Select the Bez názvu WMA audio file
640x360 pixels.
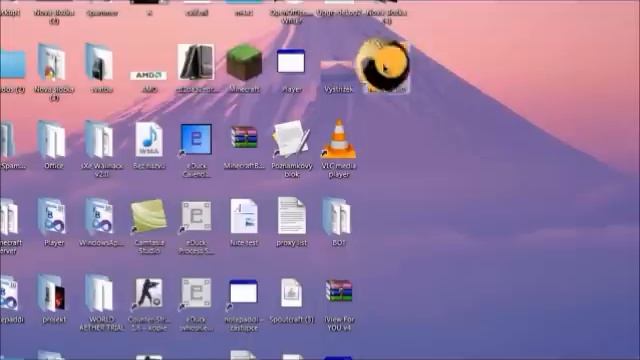tap(149, 140)
